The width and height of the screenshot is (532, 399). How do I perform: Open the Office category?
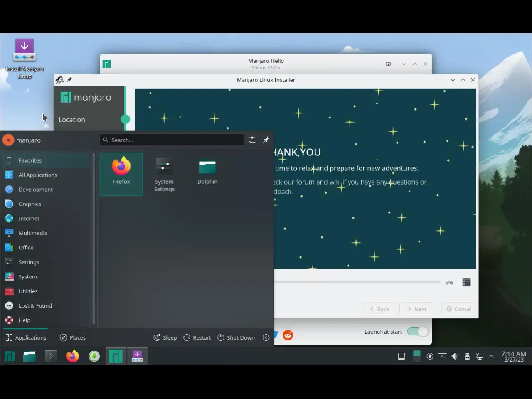point(46,248)
